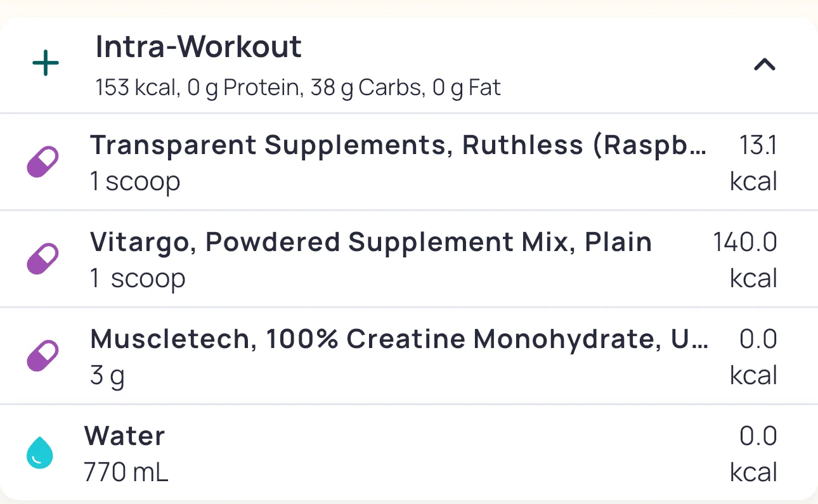Click the plus icon beside Intra-Workout
The image size is (818, 504).
coord(46,64)
